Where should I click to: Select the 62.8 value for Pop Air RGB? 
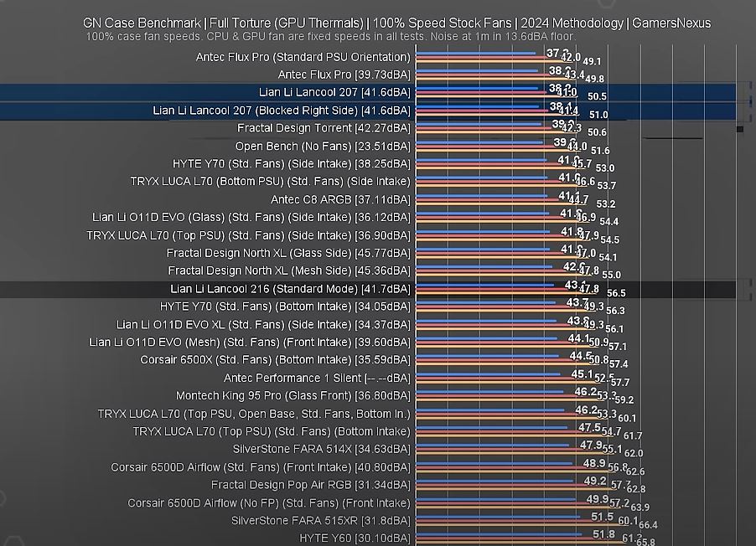(x=636, y=489)
